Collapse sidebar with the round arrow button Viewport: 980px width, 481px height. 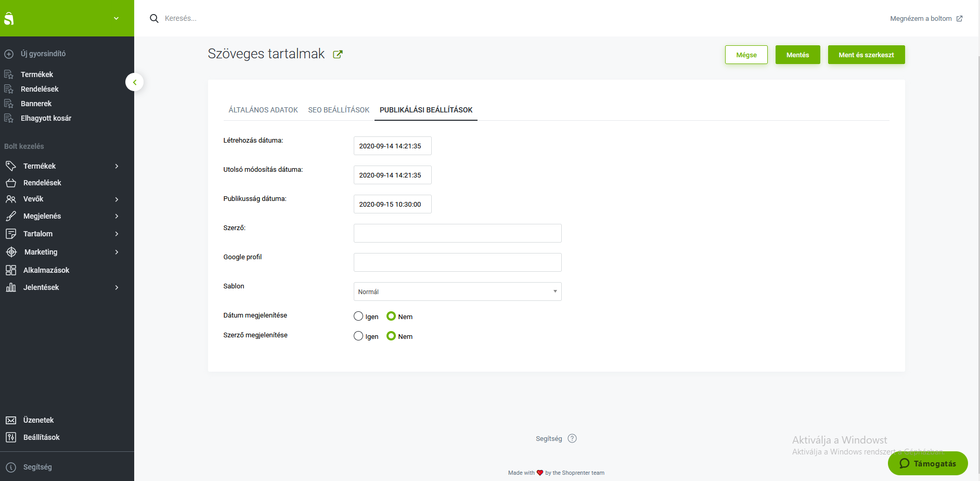click(135, 82)
